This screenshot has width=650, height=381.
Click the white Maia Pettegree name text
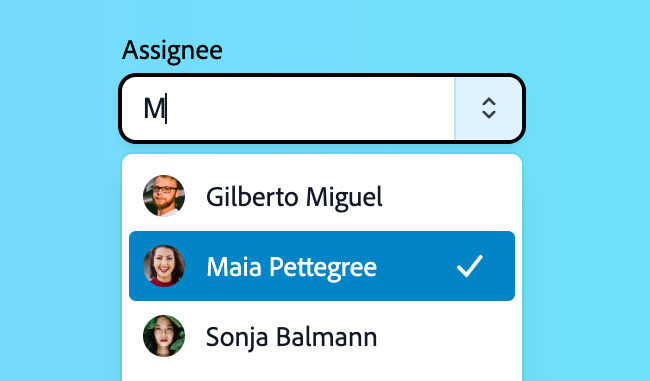[x=291, y=267]
